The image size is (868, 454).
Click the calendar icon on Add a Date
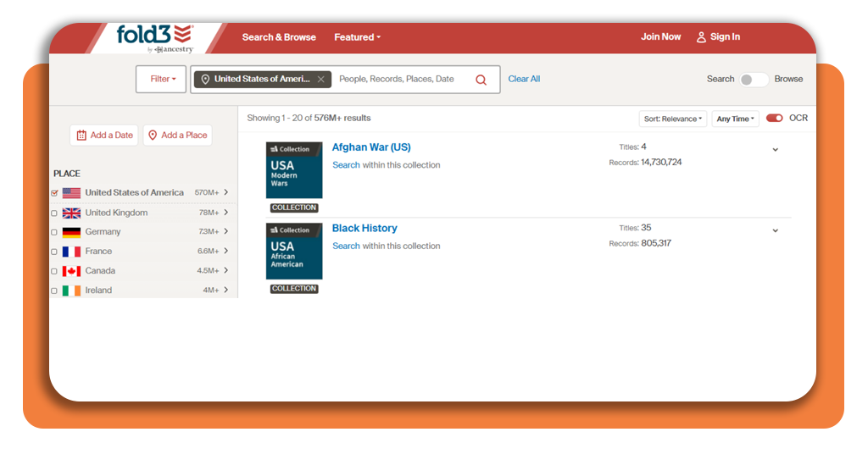click(81, 135)
